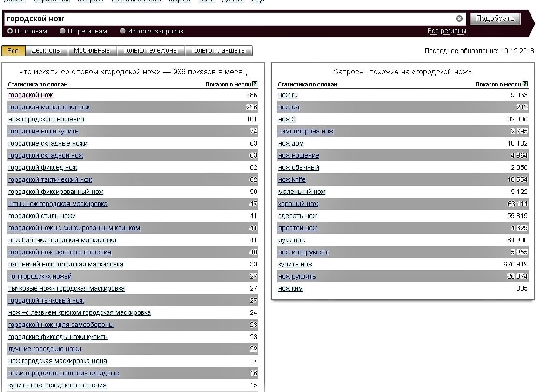
Task: Open the 'городская маскировка нож' link
Action: click(x=49, y=107)
